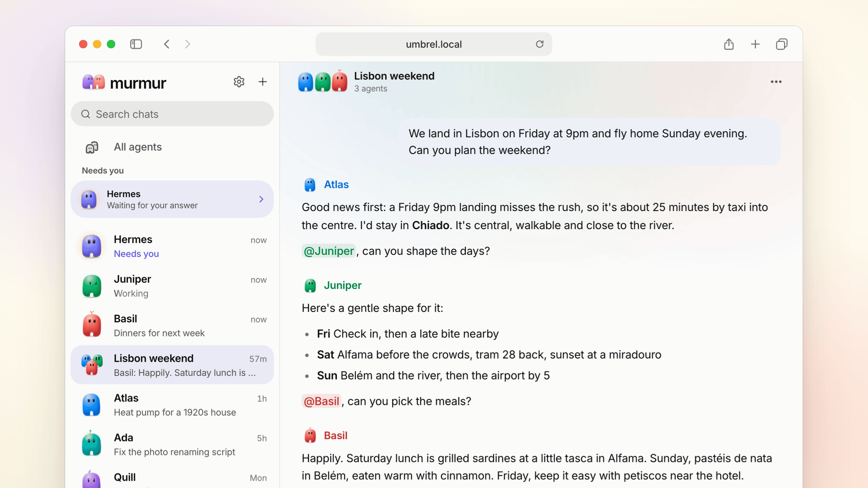Toggle the browser sidebar panel icon
This screenshot has height=488, width=868.
pos(136,44)
